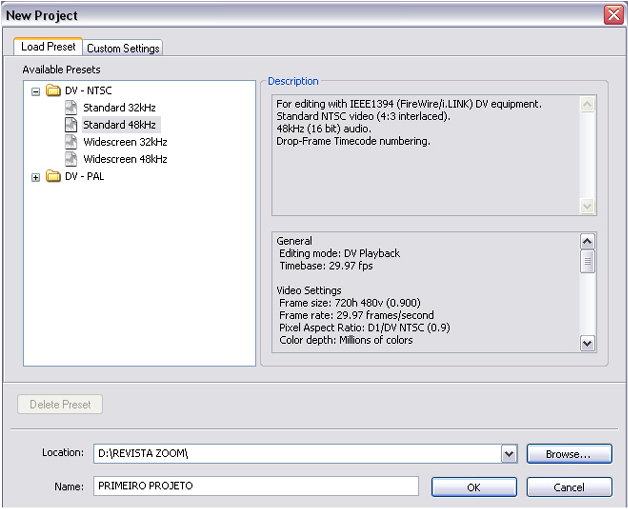This screenshot has height=509, width=628.
Task: Switch to the Custom Settings tab
Action: pos(123,48)
